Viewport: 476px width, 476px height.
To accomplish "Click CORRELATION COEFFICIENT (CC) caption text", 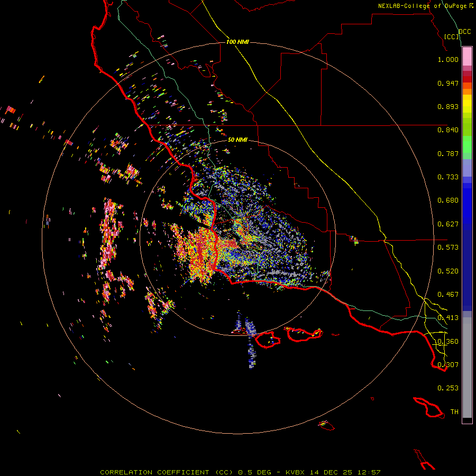I will (x=167, y=472).
